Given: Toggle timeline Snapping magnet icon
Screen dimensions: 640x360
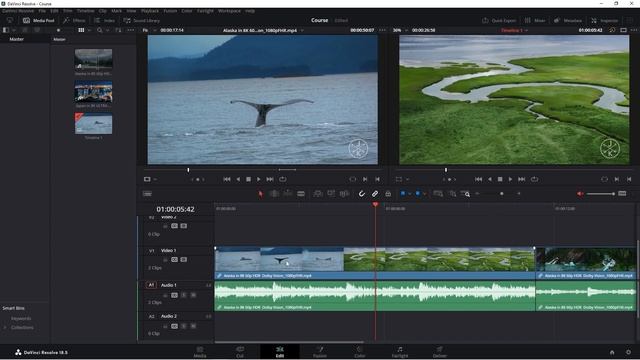Looking at the screenshot, I should (x=362, y=194).
